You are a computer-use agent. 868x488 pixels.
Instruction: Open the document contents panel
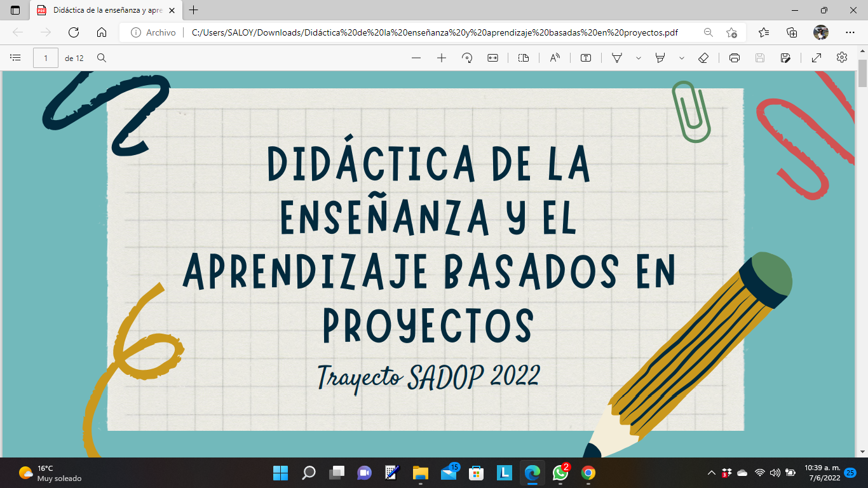click(16, 57)
